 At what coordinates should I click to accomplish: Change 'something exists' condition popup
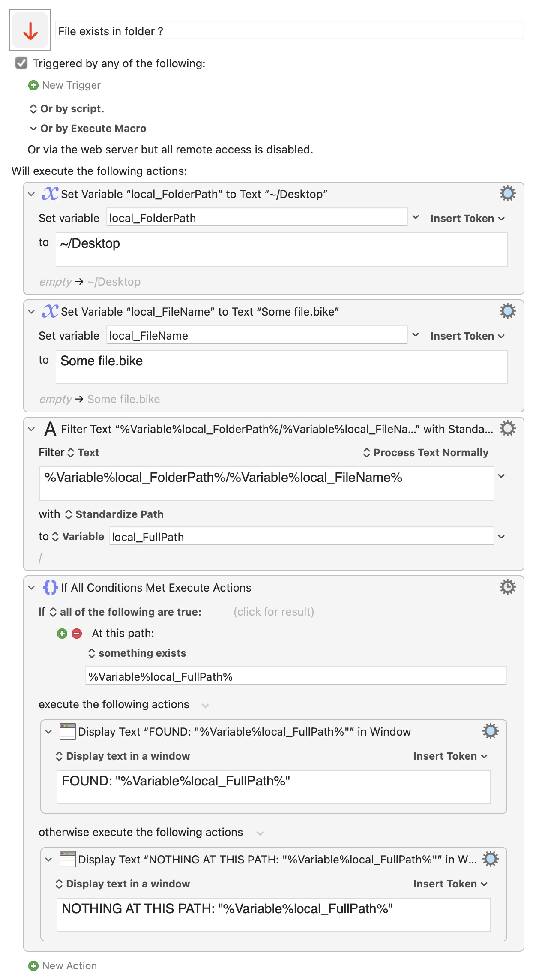[137, 653]
